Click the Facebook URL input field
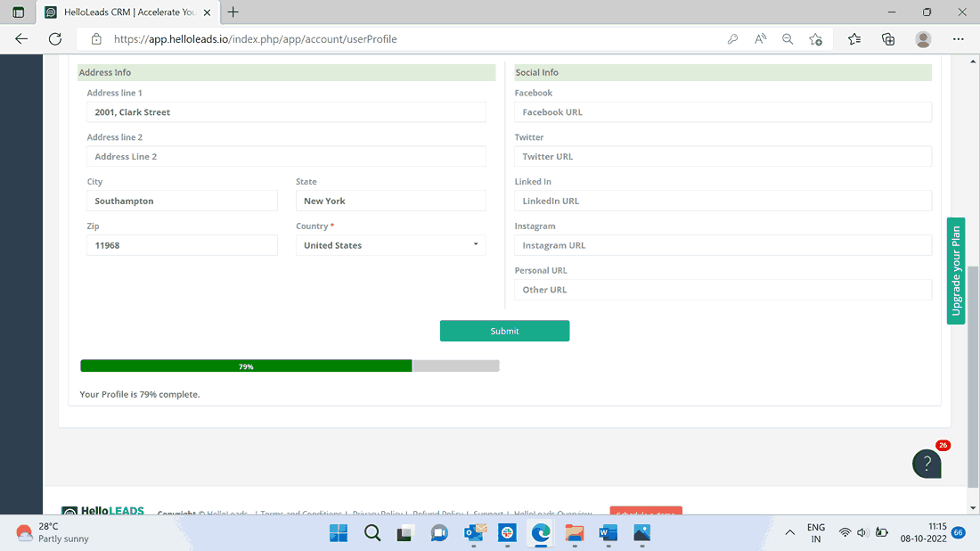This screenshot has width=980, height=551. pos(723,112)
